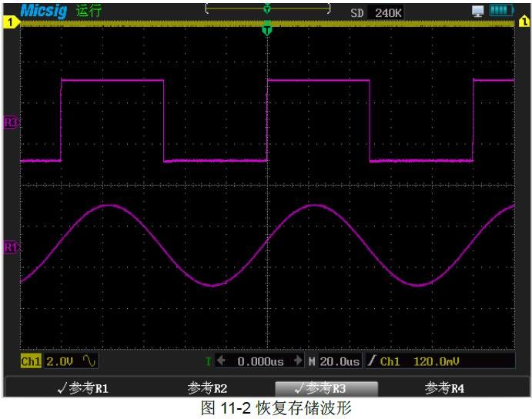
Task: Toggle reference R1 checkbox off
Action: click(82, 387)
